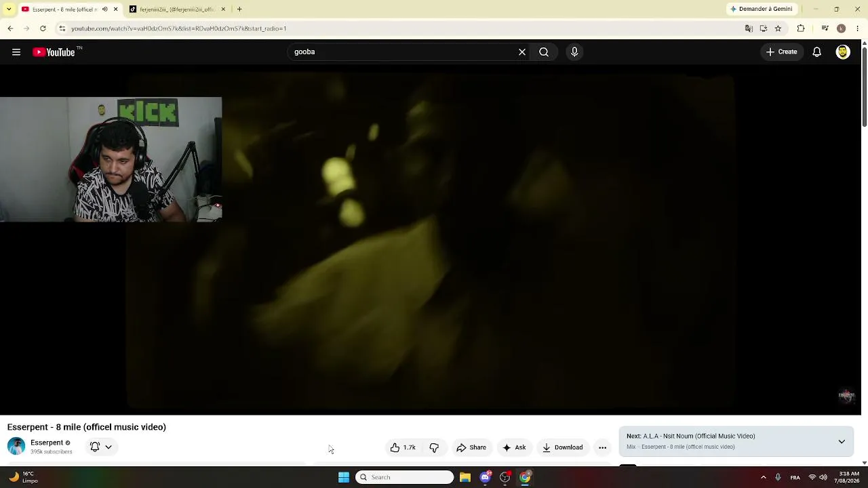Image resolution: width=868 pixels, height=488 pixels.
Task: Switch to the ferjeniiii2iii TikTok tab
Action: pyautogui.click(x=176, y=9)
